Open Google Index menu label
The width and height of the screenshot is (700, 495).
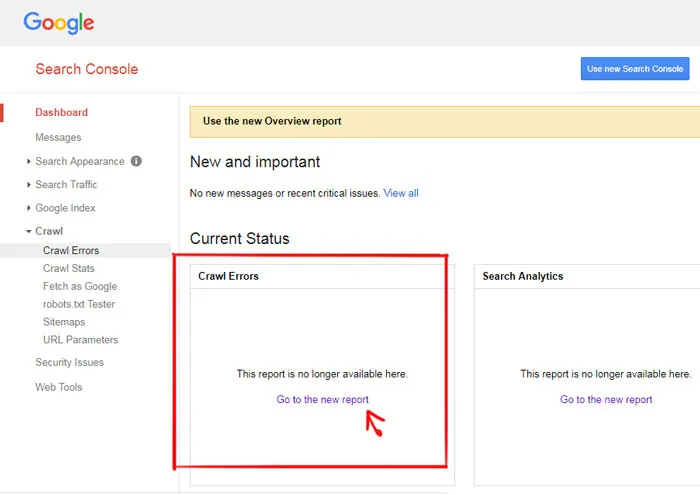pyautogui.click(x=65, y=208)
